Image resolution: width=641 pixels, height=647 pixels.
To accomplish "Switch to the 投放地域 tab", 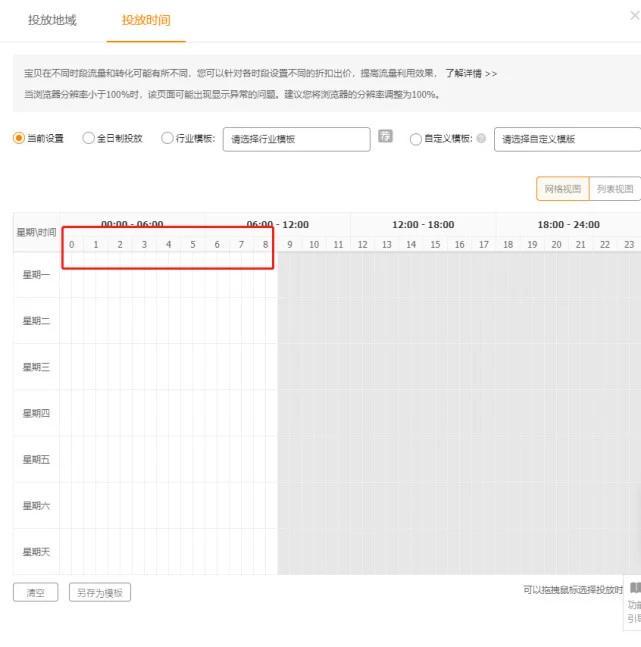I will click(52, 20).
